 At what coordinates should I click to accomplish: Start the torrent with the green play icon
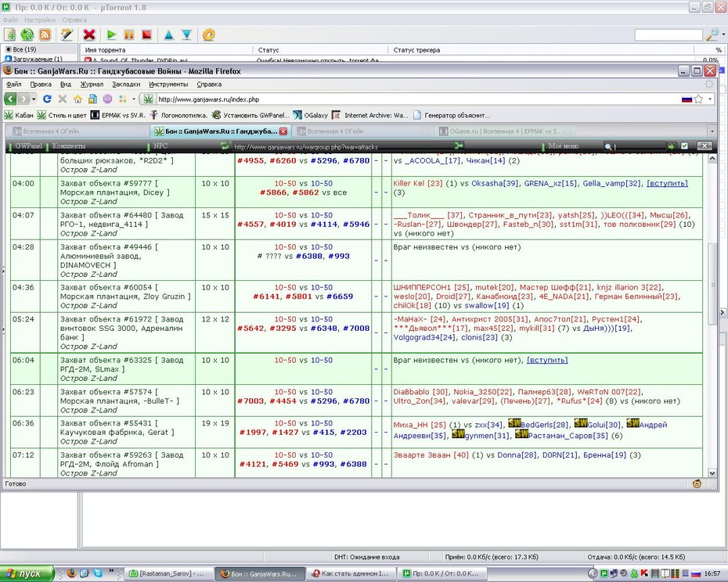pos(111,34)
